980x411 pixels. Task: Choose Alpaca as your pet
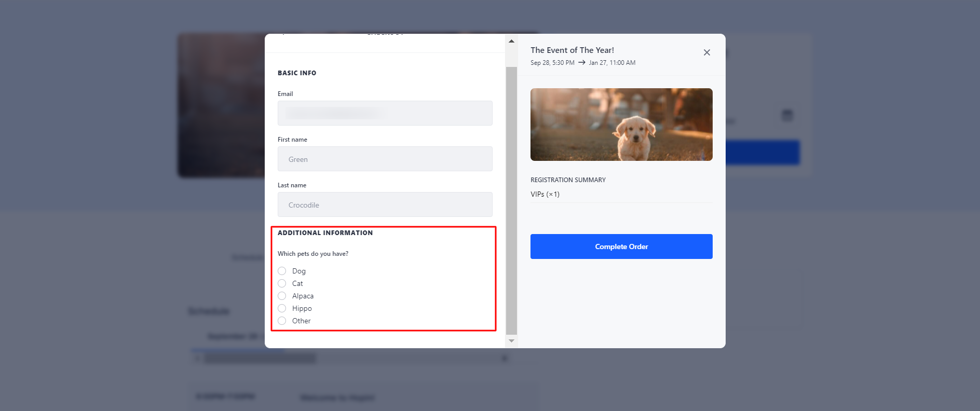282,296
